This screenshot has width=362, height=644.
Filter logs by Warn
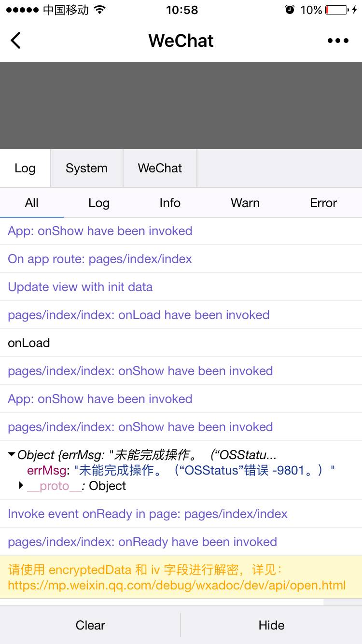point(245,203)
